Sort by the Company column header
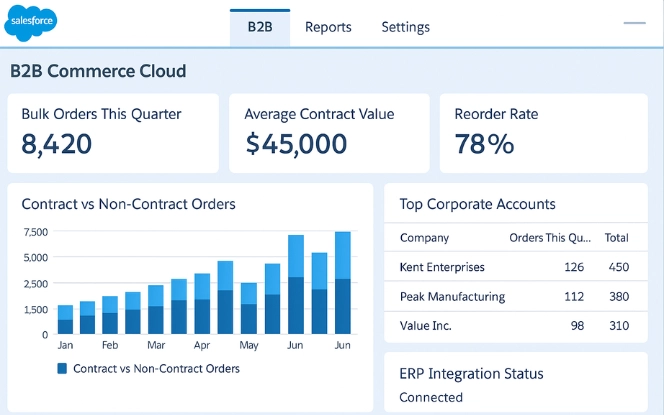664x415 pixels. pyautogui.click(x=424, y=238)
